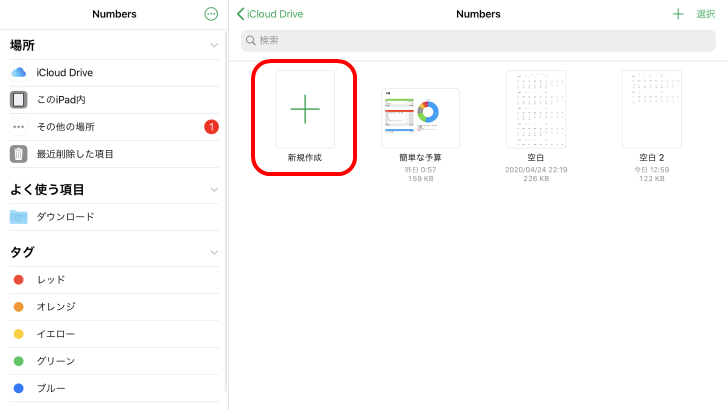Click the ダウンロード folder icon

coord(19,217)
